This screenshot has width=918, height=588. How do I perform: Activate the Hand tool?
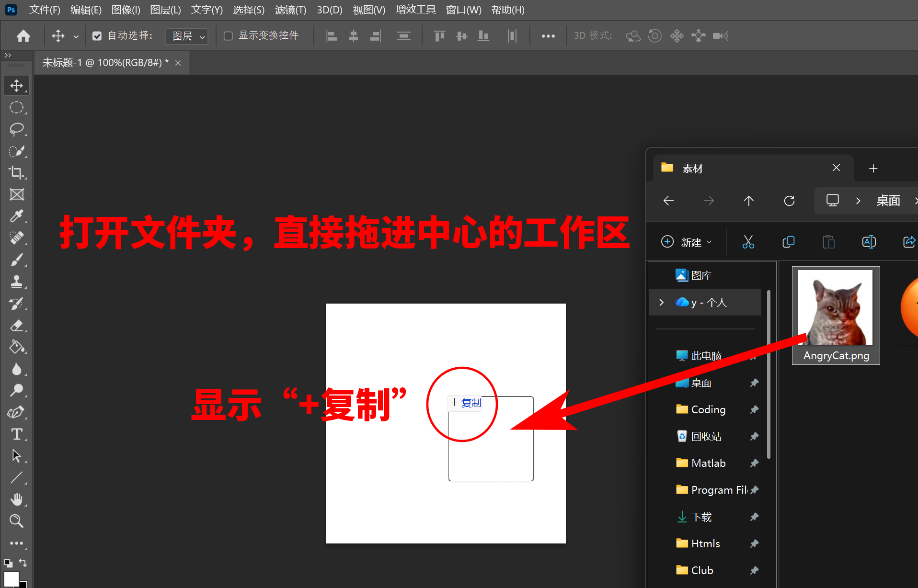(17, 499)
